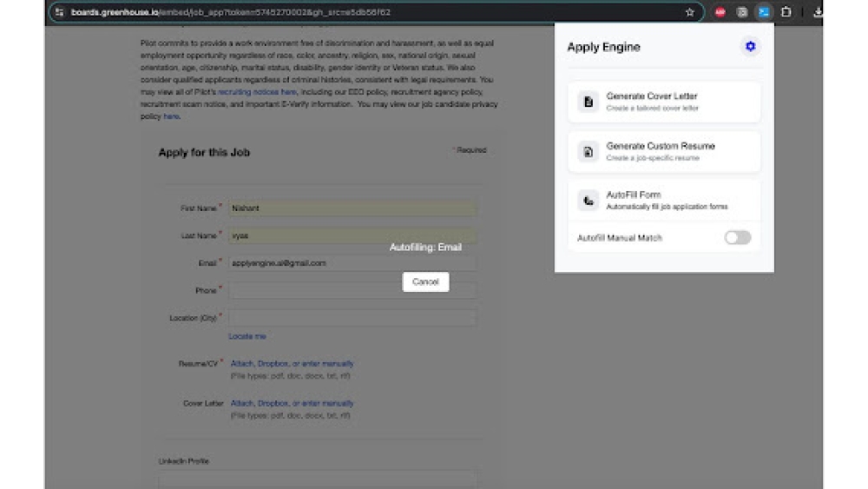Bookmark this page with the star icon
This screenshot has height=489, width=868.
click(x=690, y=12)
